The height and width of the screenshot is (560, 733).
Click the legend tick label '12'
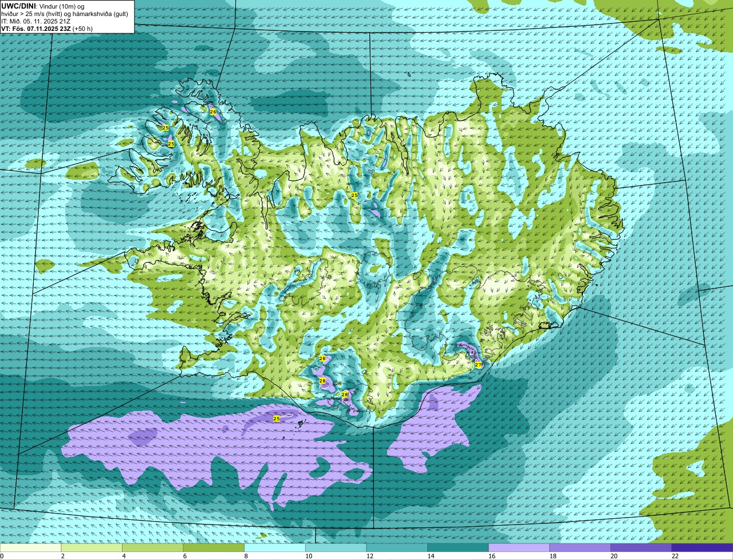coord(370,556)
